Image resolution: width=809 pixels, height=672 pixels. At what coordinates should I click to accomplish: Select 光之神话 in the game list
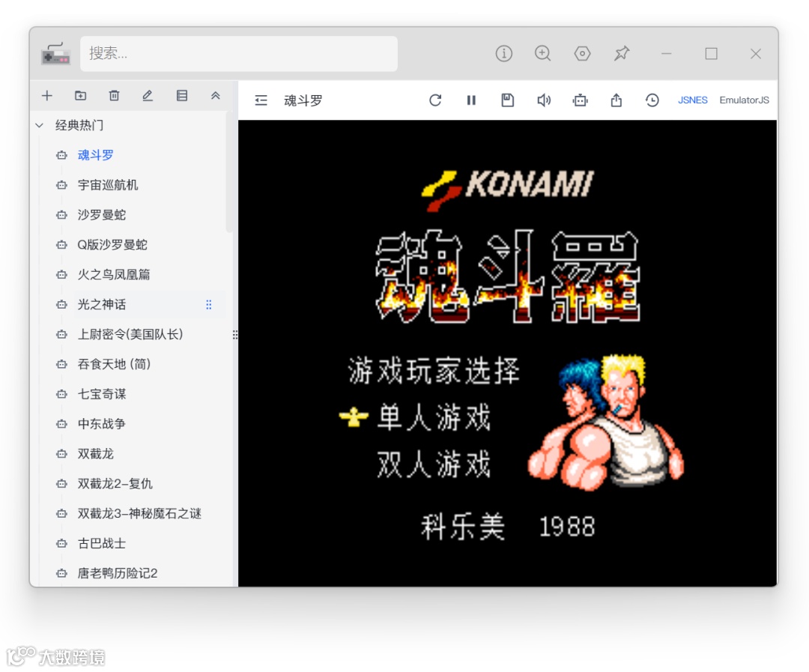coord(102,304)
